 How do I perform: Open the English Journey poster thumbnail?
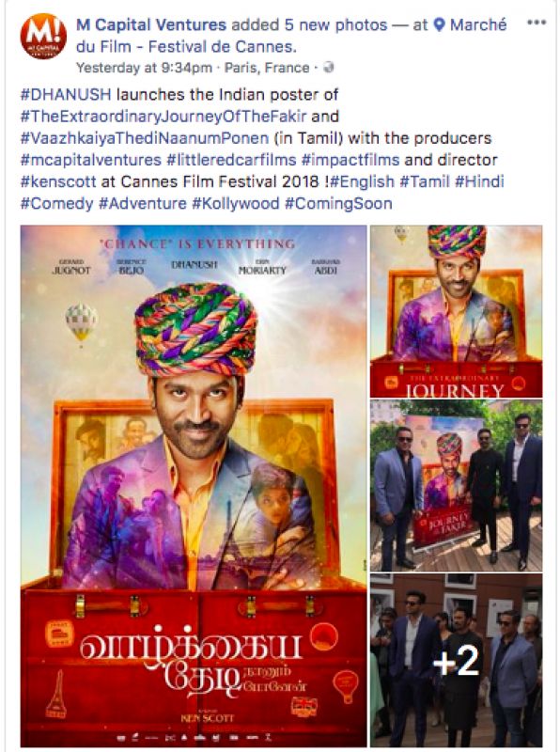(x=456, y=311)
